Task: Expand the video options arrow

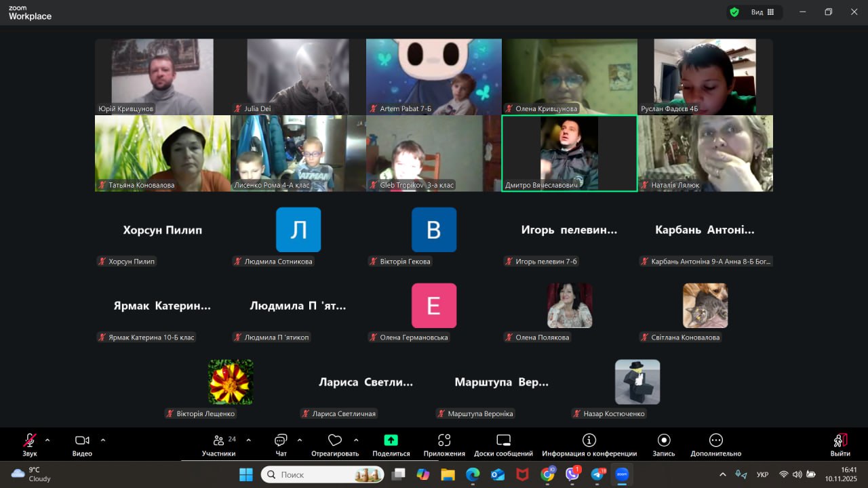Action: point(103,440)
